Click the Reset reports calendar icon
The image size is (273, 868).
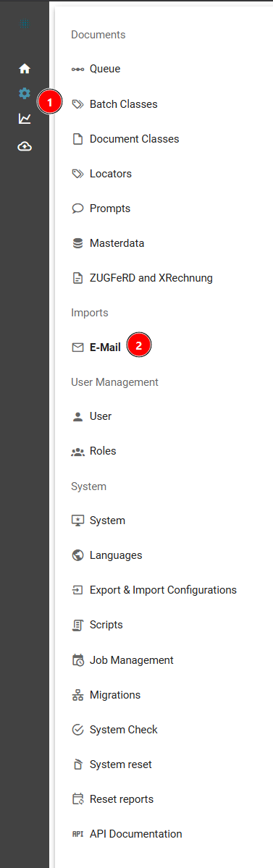pyautogui.click(x=78, y=799)
